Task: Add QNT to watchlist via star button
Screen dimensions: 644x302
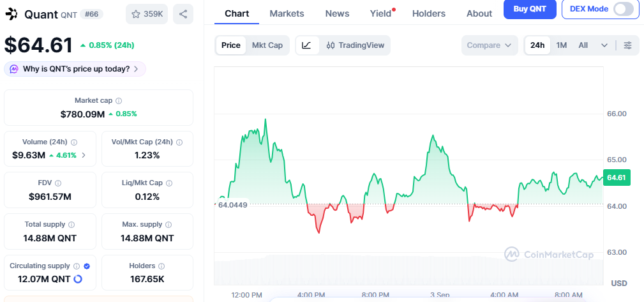Action: tap(147, 14)
